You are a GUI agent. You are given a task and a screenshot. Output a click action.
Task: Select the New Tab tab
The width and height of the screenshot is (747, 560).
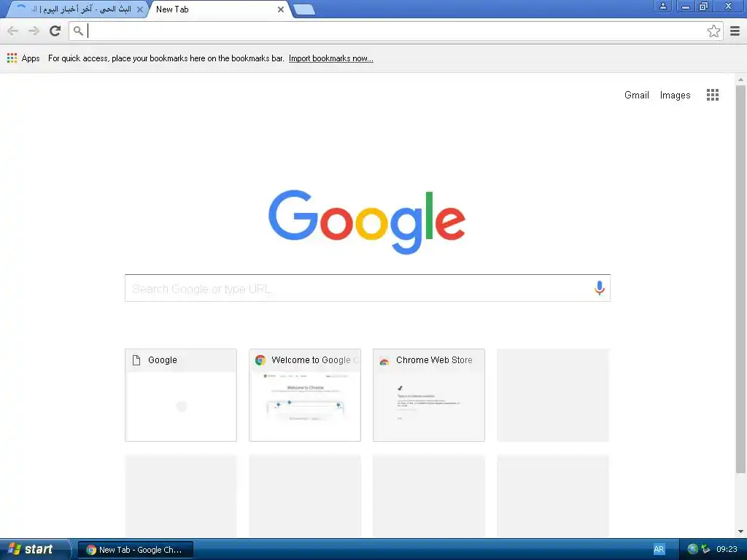click(219, 9)
